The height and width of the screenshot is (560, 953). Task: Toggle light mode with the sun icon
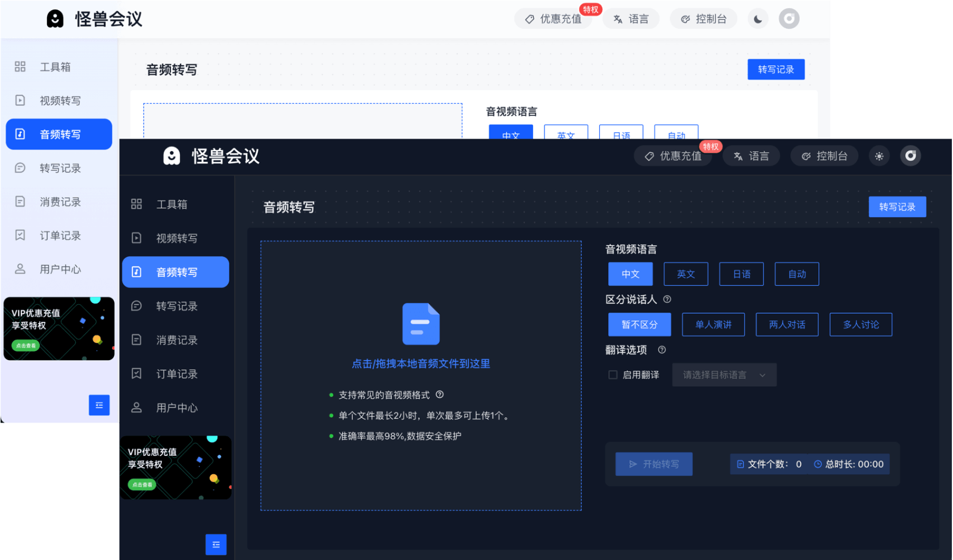pos(879,156)
